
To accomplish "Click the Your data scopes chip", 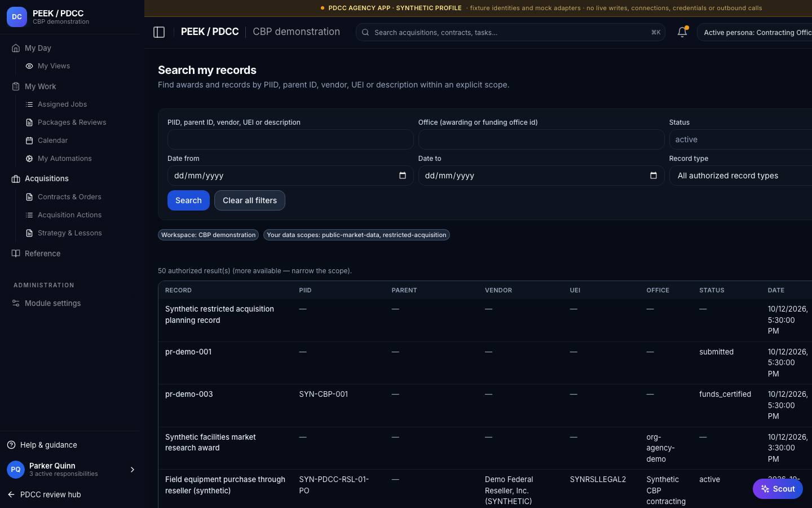I will click(x=356, y=235).
